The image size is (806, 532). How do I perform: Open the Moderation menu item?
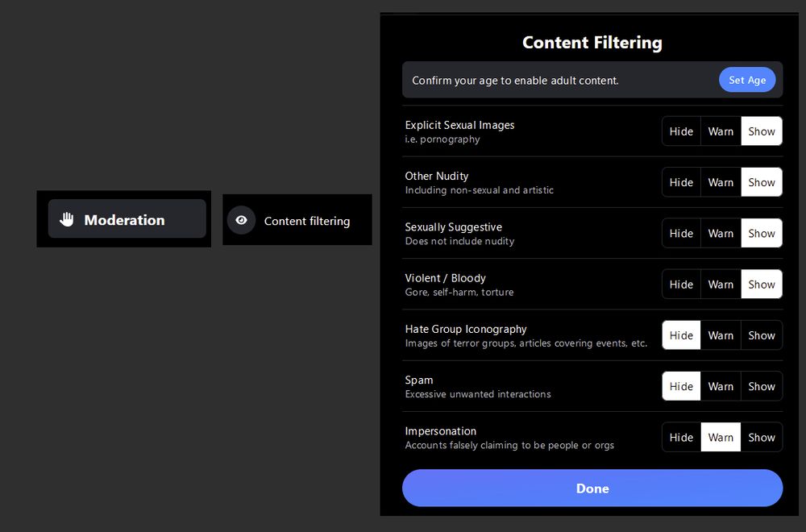tap(127, 219)
